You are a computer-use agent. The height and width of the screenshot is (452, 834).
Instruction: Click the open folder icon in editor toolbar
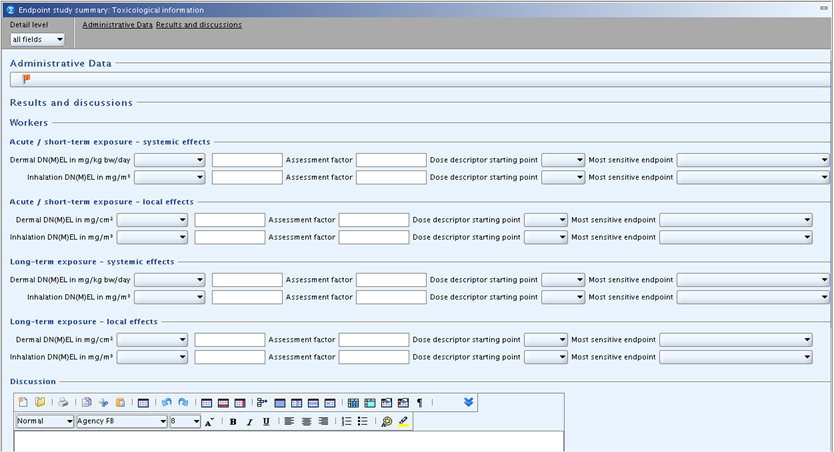point(40,403)
